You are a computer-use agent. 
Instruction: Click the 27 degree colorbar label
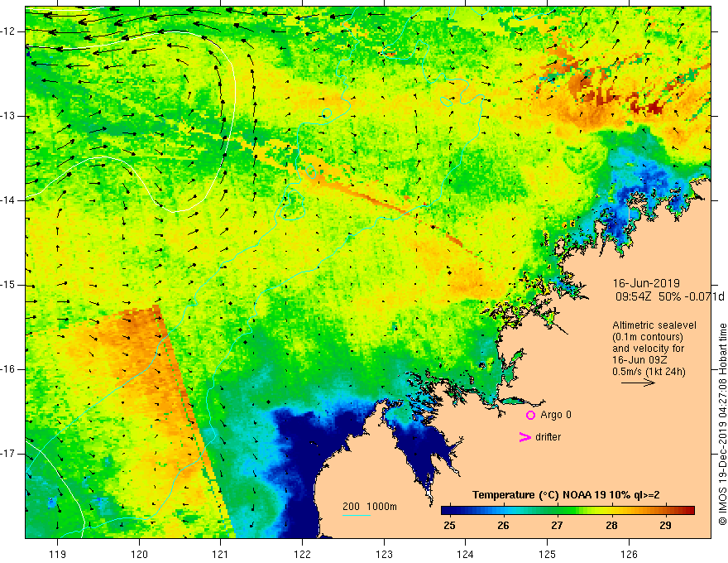click(557, 526)
